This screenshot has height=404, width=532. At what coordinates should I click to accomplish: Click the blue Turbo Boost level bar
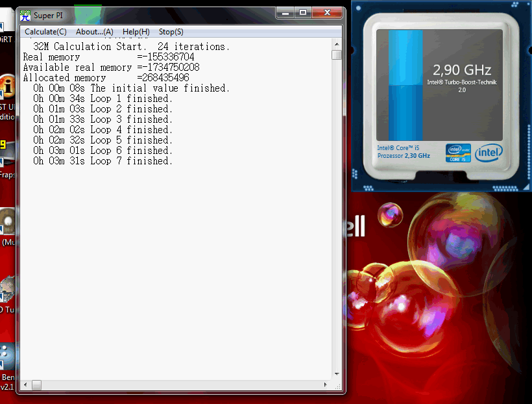[405, 85]
